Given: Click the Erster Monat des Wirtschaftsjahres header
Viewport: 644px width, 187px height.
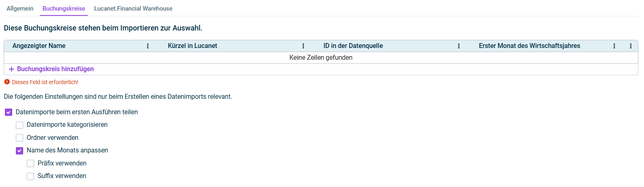Looking at the screenshot, I should pos(529,46).
